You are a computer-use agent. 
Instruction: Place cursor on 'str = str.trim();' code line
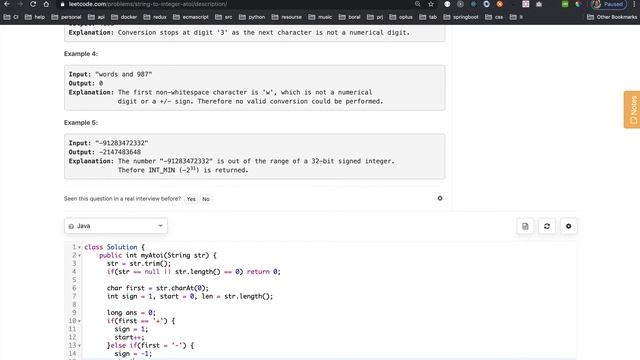click(139, 264)
